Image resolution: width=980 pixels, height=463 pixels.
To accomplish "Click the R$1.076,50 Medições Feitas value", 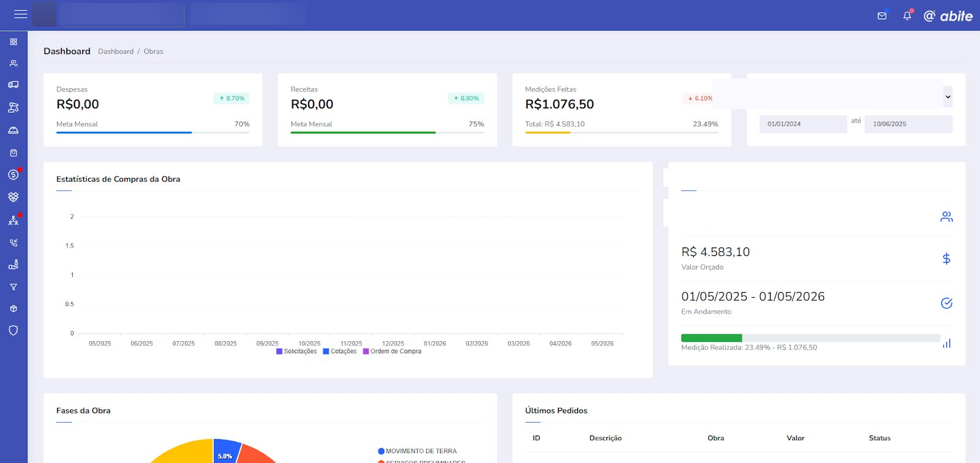I will click(559, 104).
